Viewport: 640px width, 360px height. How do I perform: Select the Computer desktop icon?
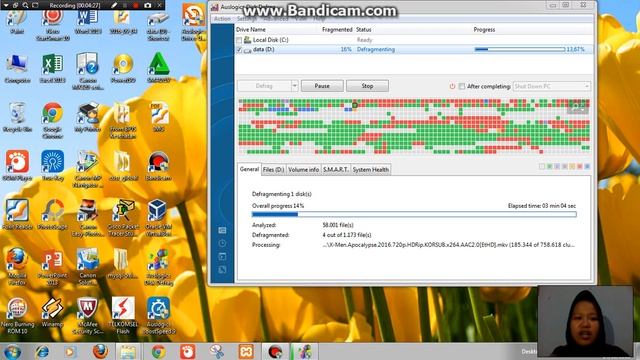click(x=17, y=68)
